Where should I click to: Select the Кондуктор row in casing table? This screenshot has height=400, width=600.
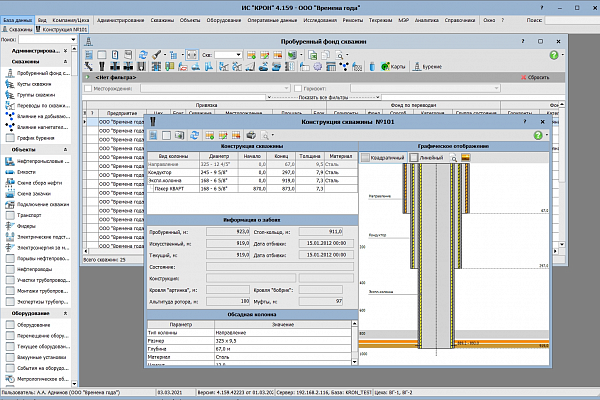[253, 172]
